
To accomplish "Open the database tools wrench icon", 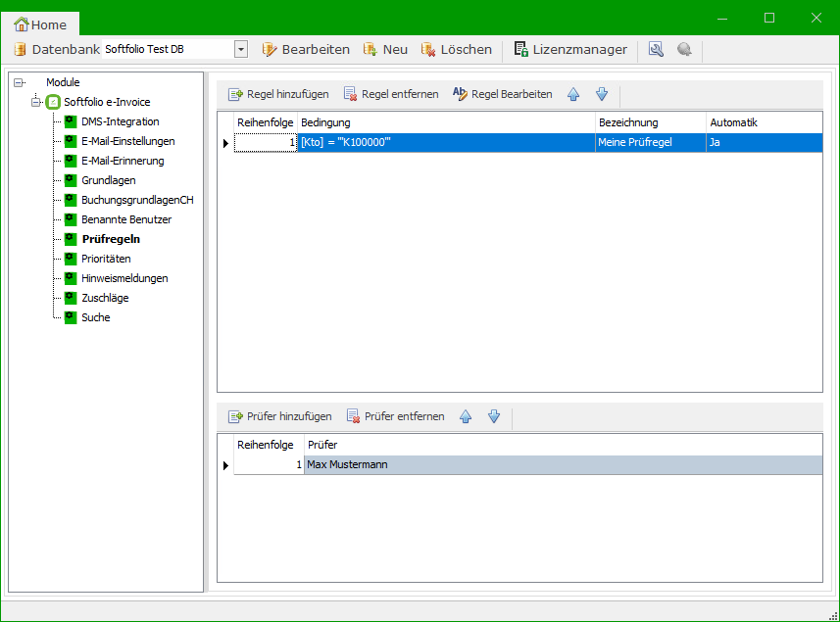I will coord(656,49).
